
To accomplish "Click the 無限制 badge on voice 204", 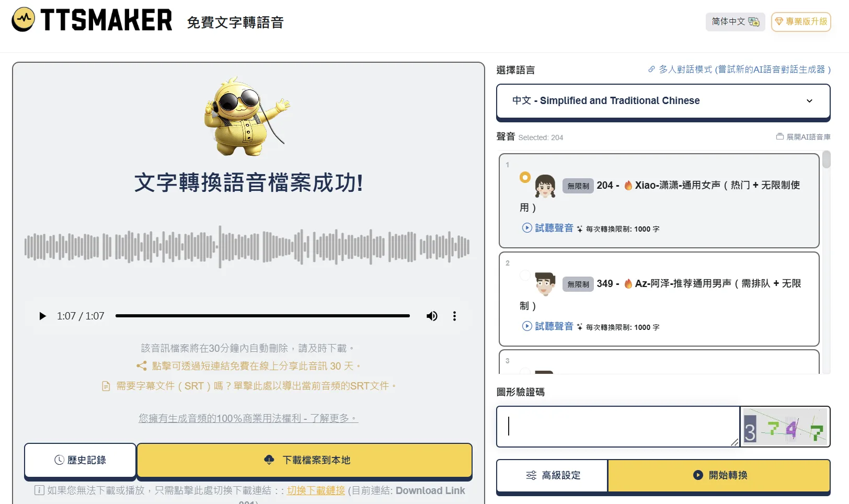I will (x=578, y=186).
